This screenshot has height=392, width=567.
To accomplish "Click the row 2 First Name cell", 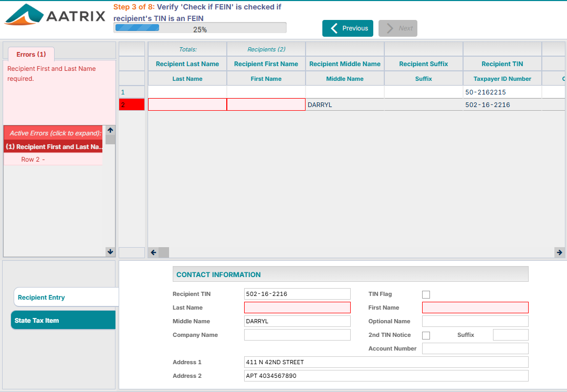I will click(x=266, y=105).
